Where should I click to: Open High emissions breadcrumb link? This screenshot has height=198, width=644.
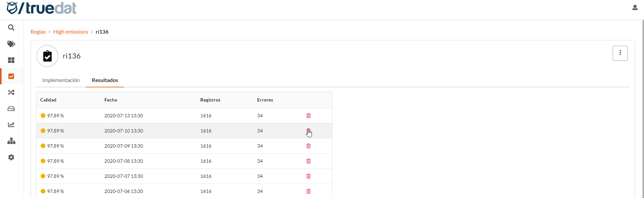71,32
